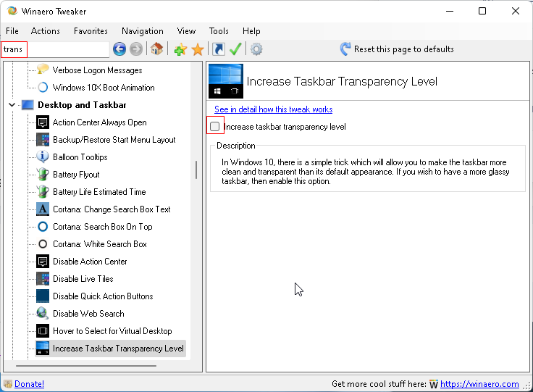Click the Balloon Tooltips info icon
This screenshot has height=392, width=533.
click(43, 157)
